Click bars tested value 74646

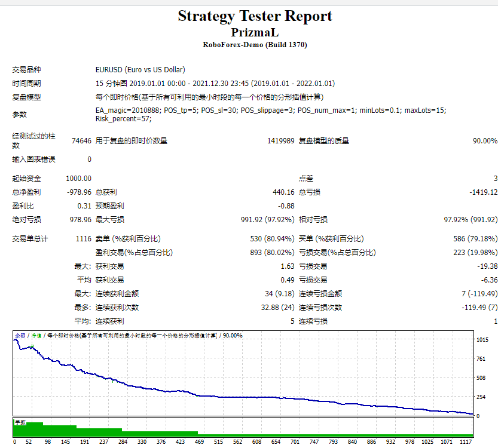(81, 141)
